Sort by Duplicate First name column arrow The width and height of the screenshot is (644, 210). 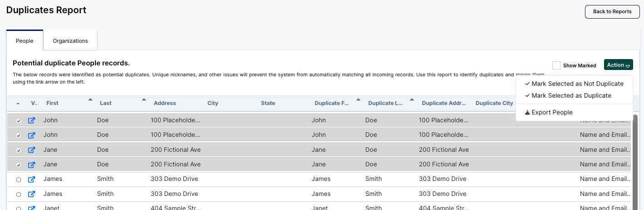pos(358,99)
